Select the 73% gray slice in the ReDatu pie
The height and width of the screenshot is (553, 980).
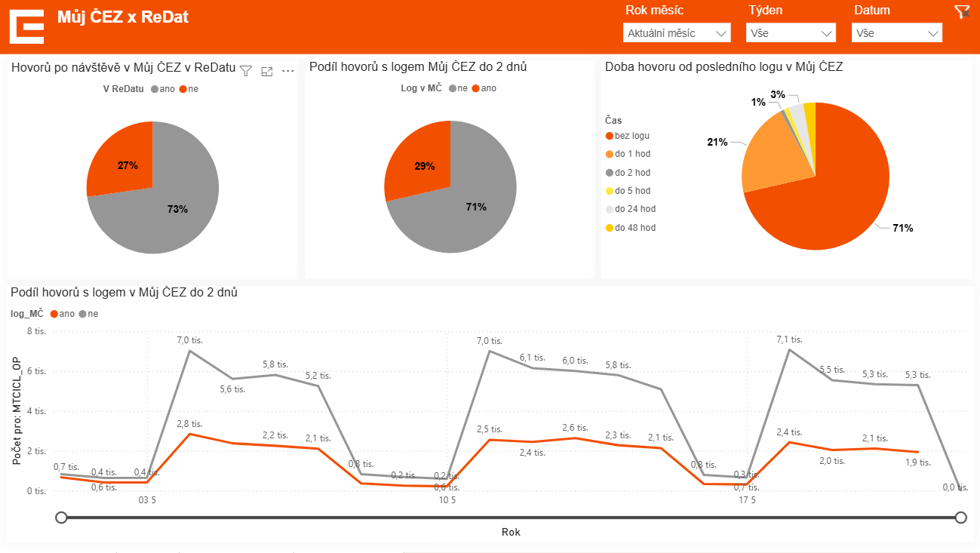(170, 207)
